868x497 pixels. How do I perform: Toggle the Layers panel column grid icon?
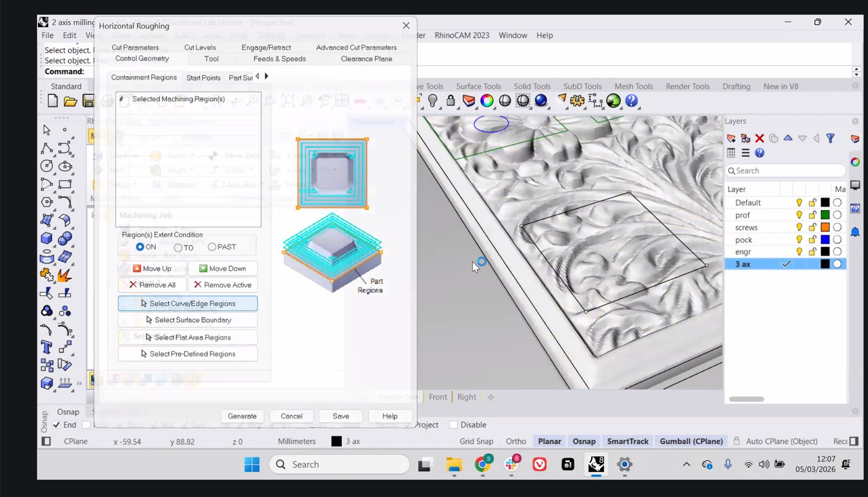point(731,153)
